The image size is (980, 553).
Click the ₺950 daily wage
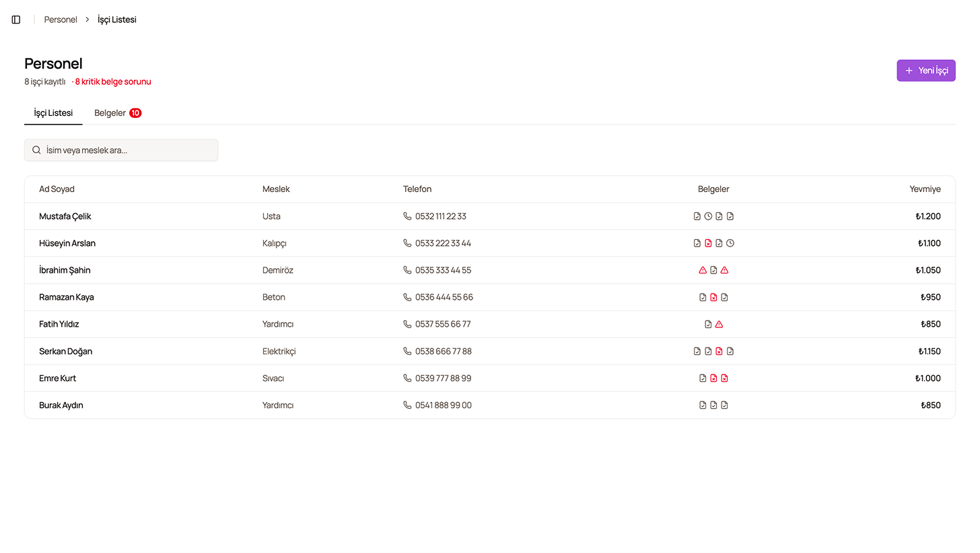click(x=931, y=297)
